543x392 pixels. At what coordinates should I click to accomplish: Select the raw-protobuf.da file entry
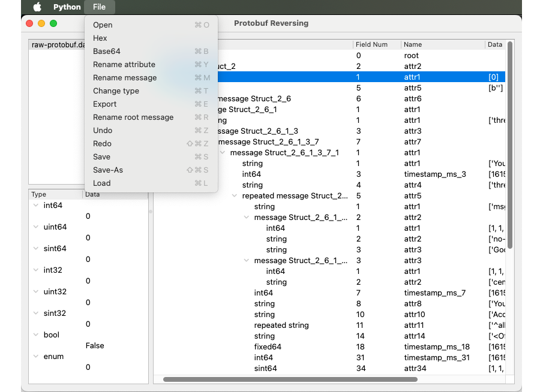click(58, 45)
